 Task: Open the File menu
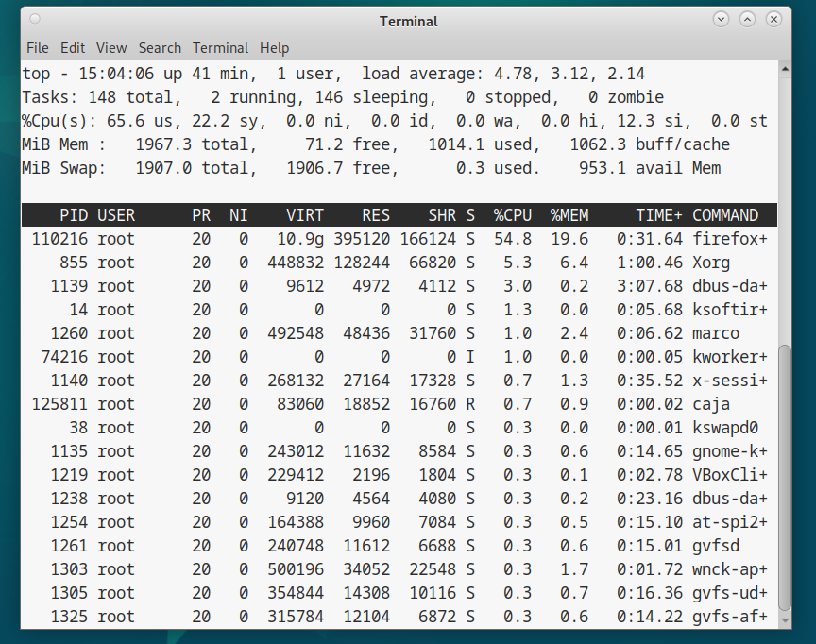pos(37,48)
